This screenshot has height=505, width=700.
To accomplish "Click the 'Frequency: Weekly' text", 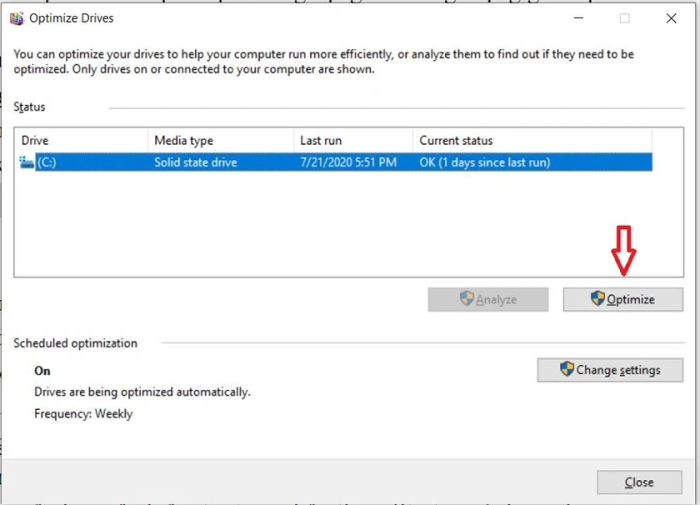I will (83, 414).
